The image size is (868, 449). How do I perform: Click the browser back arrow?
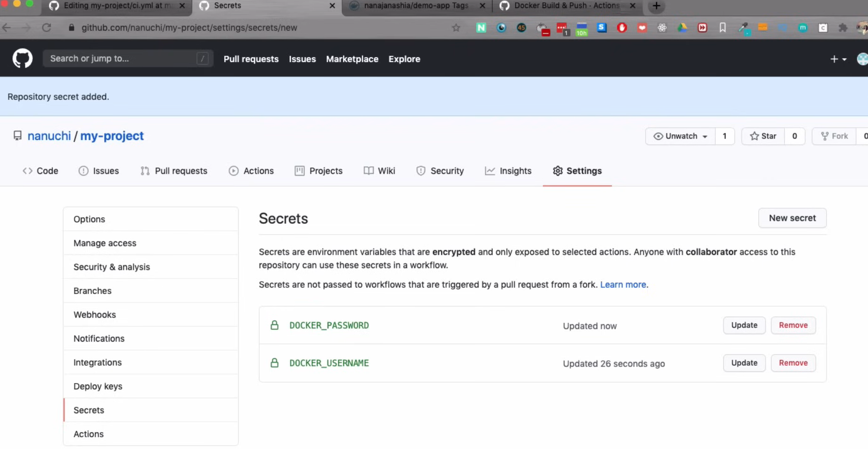tap(7, 28)
